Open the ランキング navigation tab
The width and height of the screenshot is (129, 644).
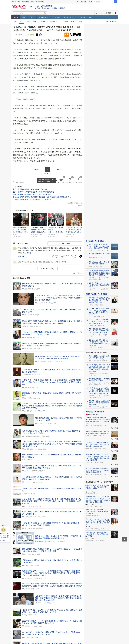pos(81,17)
